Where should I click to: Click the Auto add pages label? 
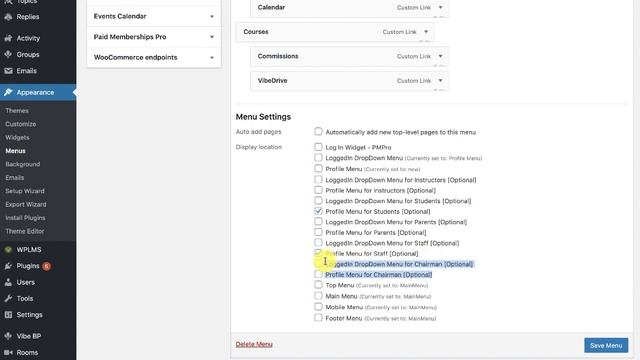(x=258, y=132)
